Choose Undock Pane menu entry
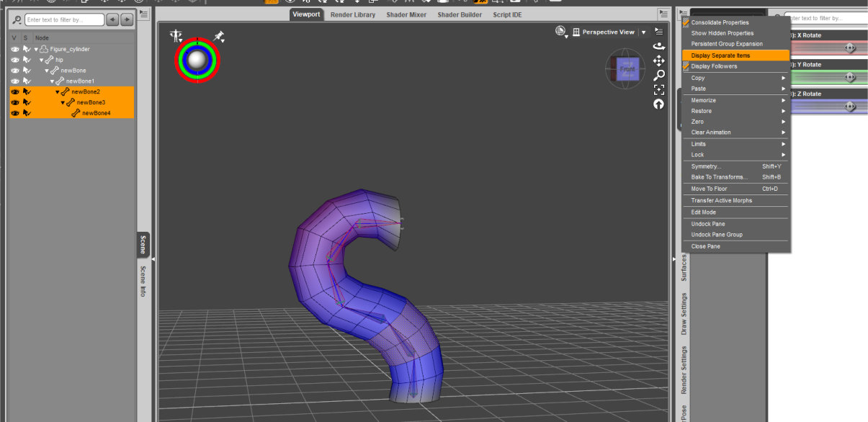 (736, 224)
